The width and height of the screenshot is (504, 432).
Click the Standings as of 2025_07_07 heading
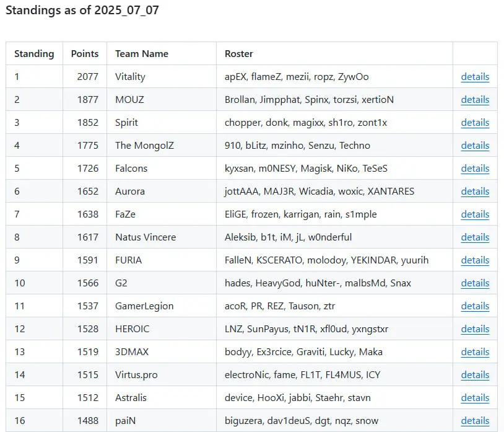click(82, 11)
